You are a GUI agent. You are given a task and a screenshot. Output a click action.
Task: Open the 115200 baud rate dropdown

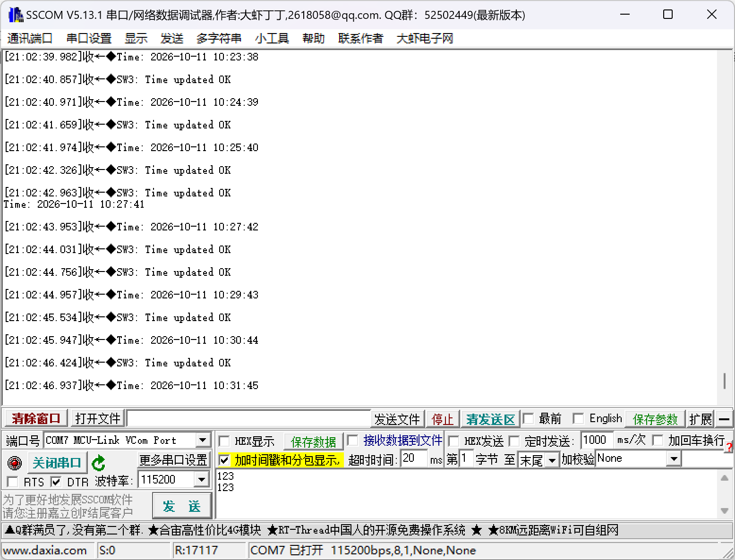pos(202,480)
